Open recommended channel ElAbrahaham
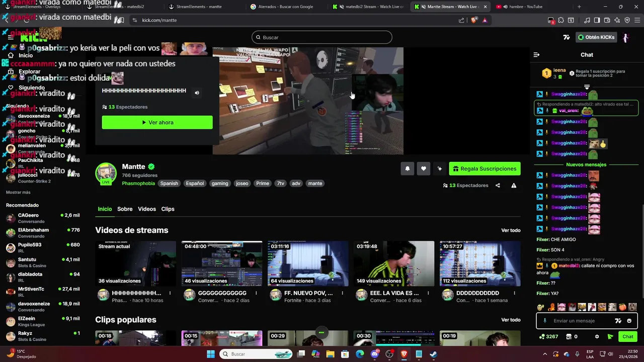The width and height of the screenshot is (644, 362). tap(43, 233)
